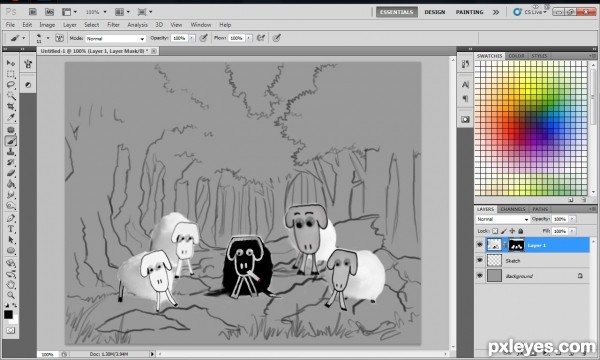Select the Crop tool
The image size is (600, 360).
pyautogui.click(x=11, y=106)
